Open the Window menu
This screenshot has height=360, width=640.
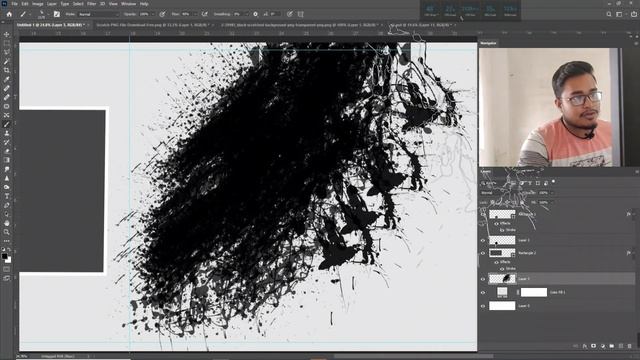129,4
